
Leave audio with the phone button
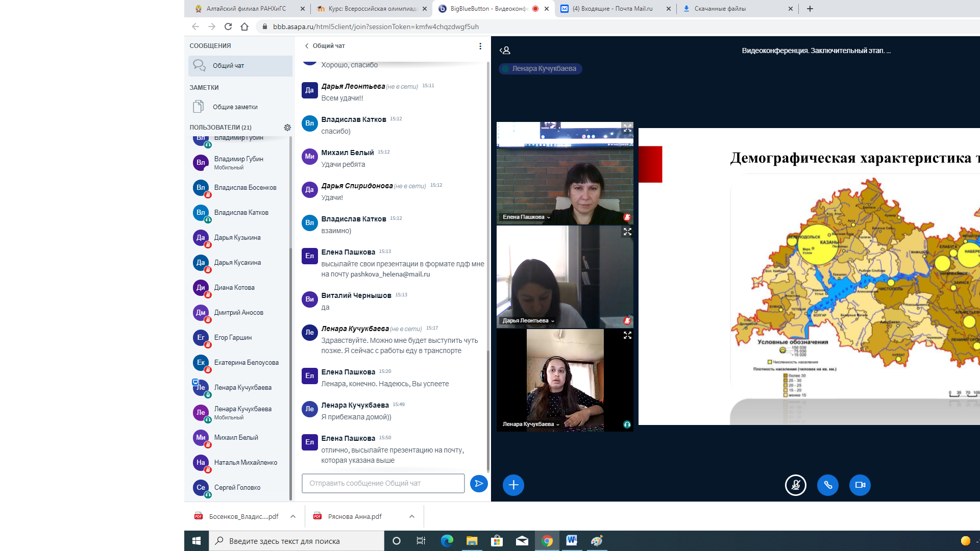coord(828,485)
